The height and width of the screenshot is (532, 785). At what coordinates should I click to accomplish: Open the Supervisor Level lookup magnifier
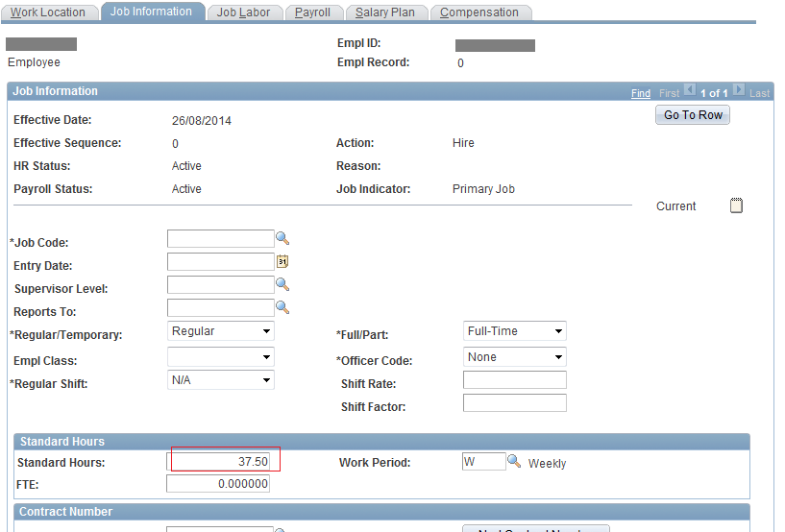point(282,284)
